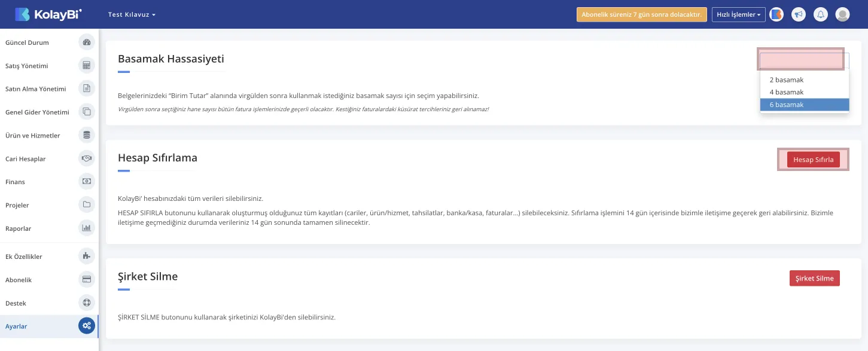Open the Hızlı İşlemler dropdown
This screenshot has height=351, width=868.
739,14
